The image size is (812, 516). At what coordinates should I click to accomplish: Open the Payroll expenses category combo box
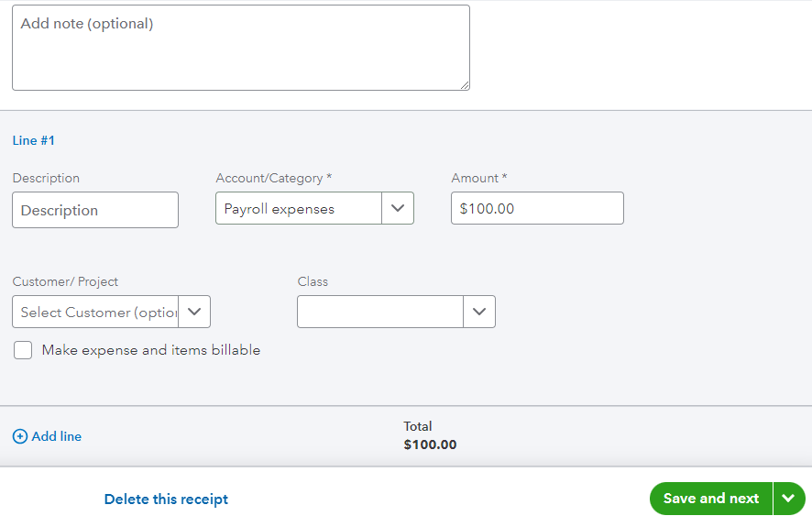[x=299, y=209]
